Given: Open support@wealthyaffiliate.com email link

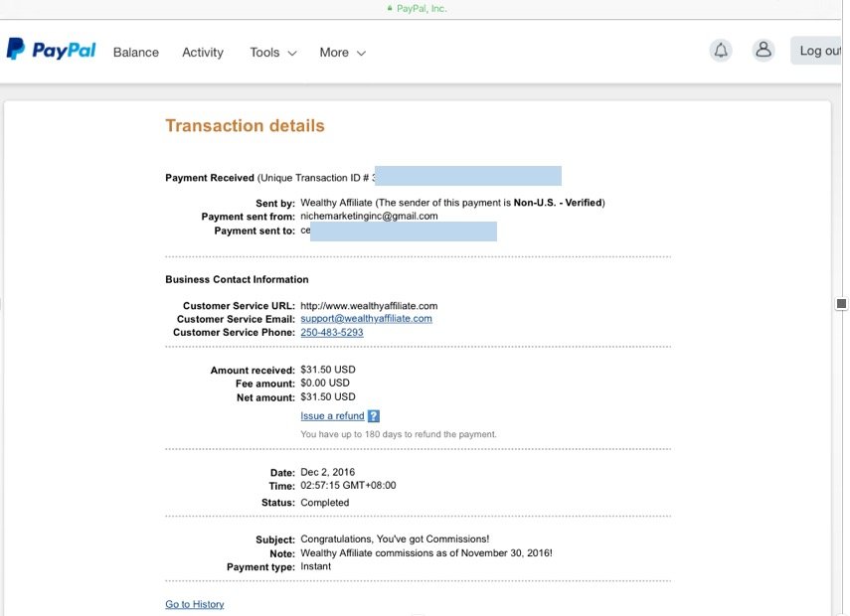Looking at the screenshot, I should coord(367,319).
